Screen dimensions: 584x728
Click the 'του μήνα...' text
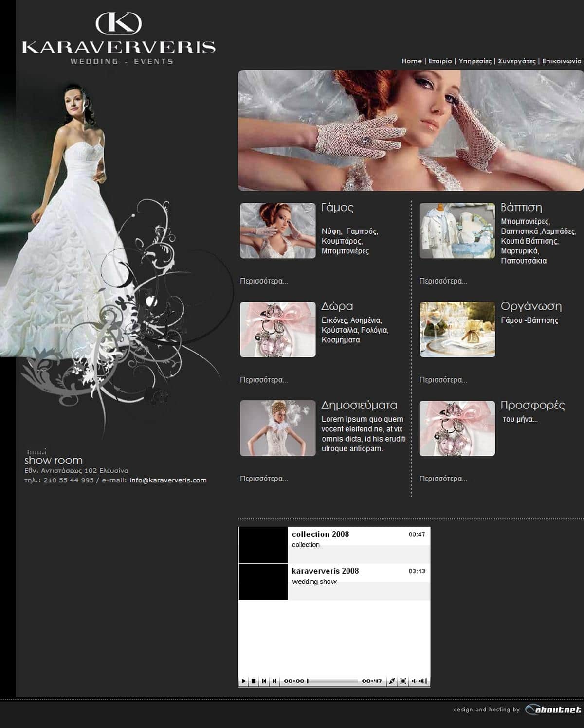(520, 419)
